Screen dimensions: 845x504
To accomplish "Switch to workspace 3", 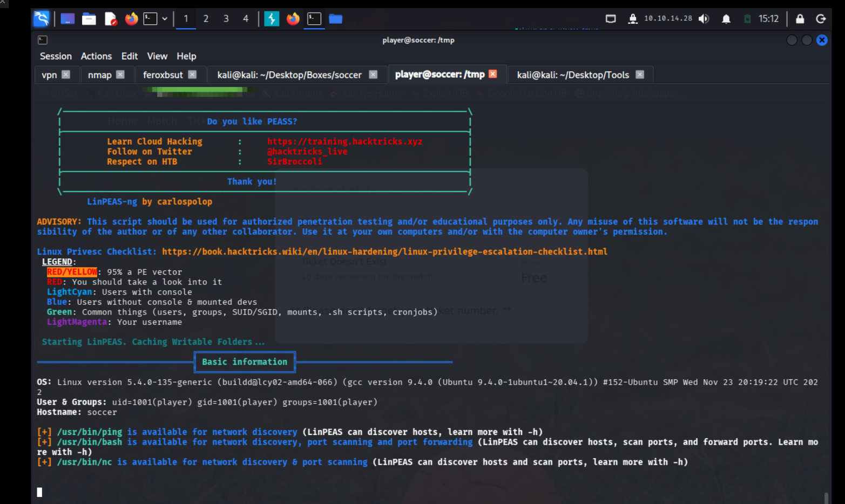I will (226, 19).
